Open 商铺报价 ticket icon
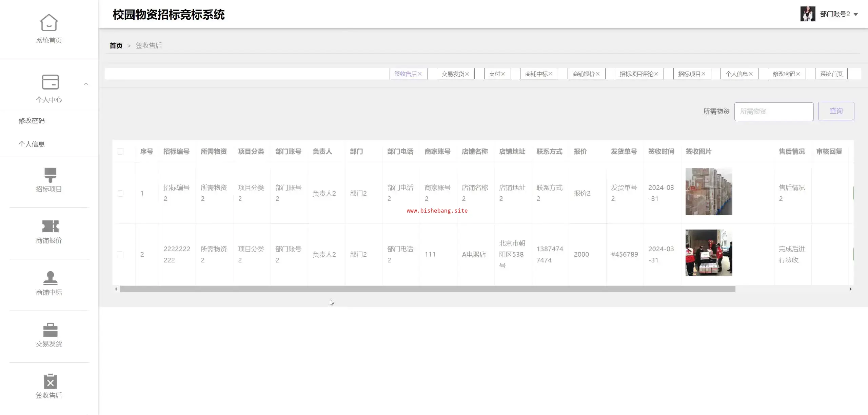The width and height of the screenshot is (868, 415). pyautogui.click(x=50, y=226)
